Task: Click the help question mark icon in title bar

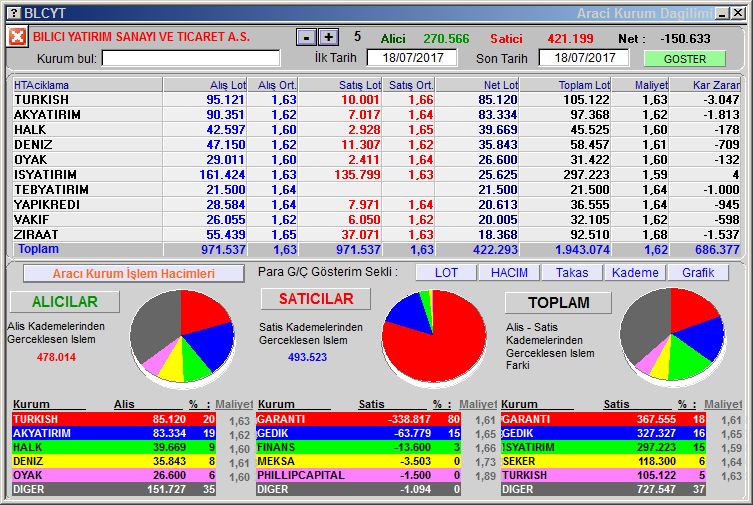Action: pos(14,13)
